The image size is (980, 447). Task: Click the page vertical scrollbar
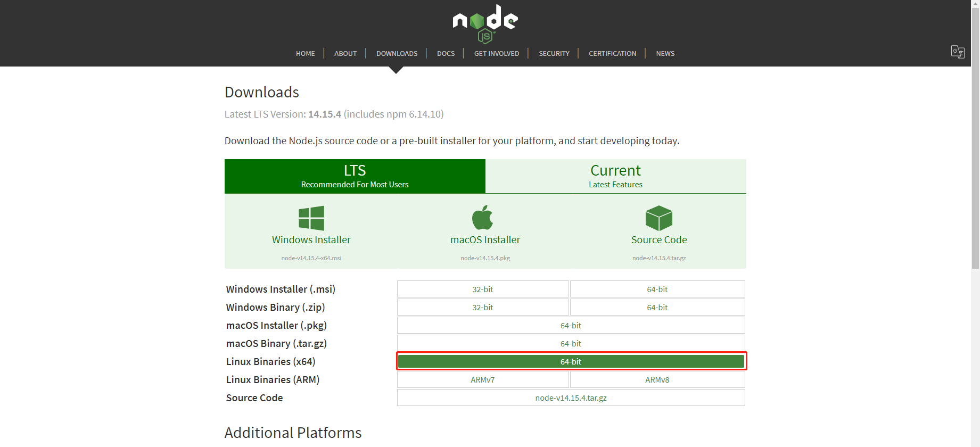(975, 138)
